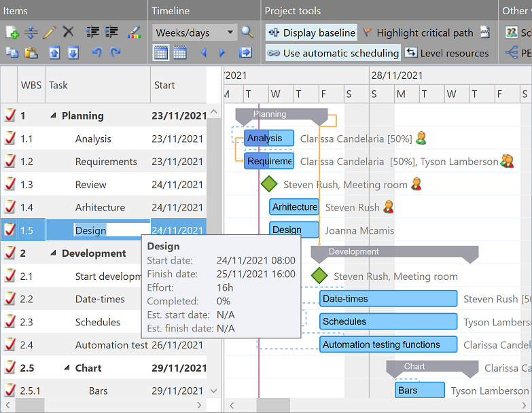Click the magnifier zoom icon in Timeline
Image resolution: width=532 pixels, height=413 pixels.
247,32
